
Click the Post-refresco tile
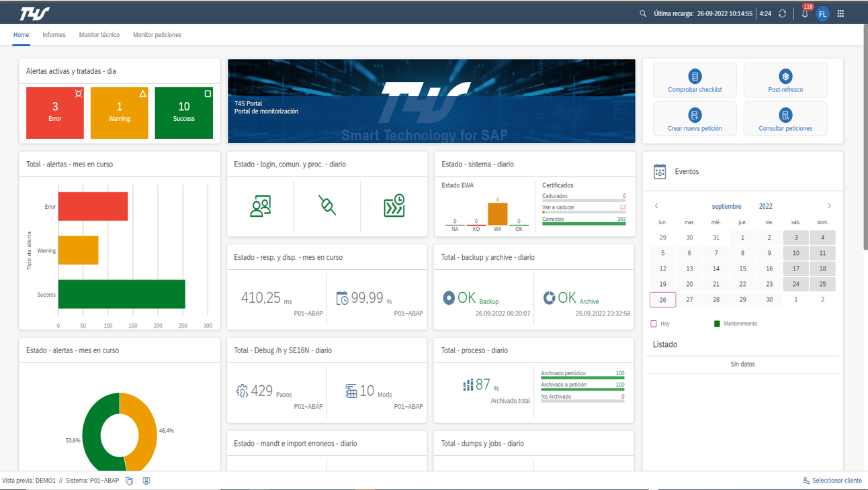pos(785,80)
